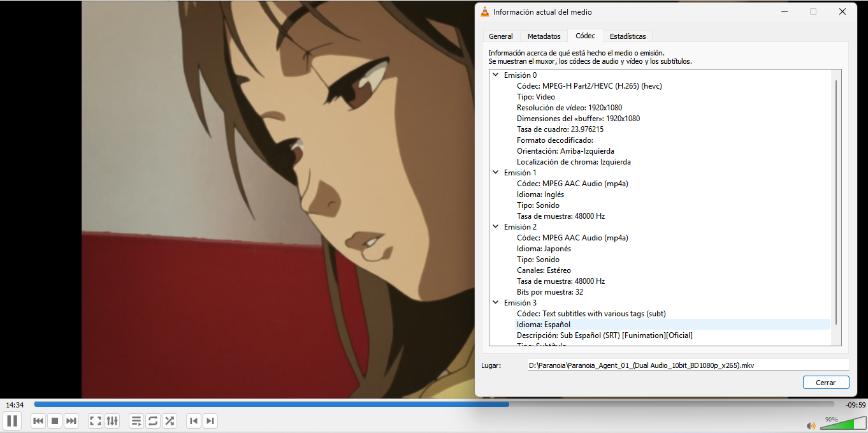View the Estadísticas tab
Viewport: 868px width, 433px height.
tap(628, 36)
